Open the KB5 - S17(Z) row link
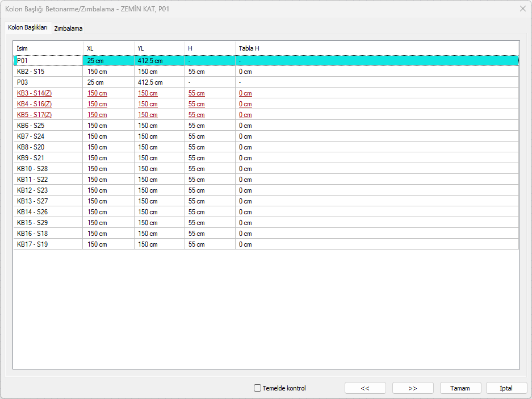The height and width of the screenshot is (399, 532). tap(34, 115)
